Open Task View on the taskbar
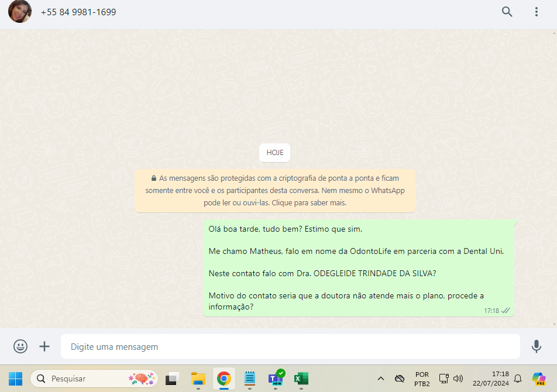The width and height of the screenshot is (557, 392). pyautogui.click(x=172, y=379)
